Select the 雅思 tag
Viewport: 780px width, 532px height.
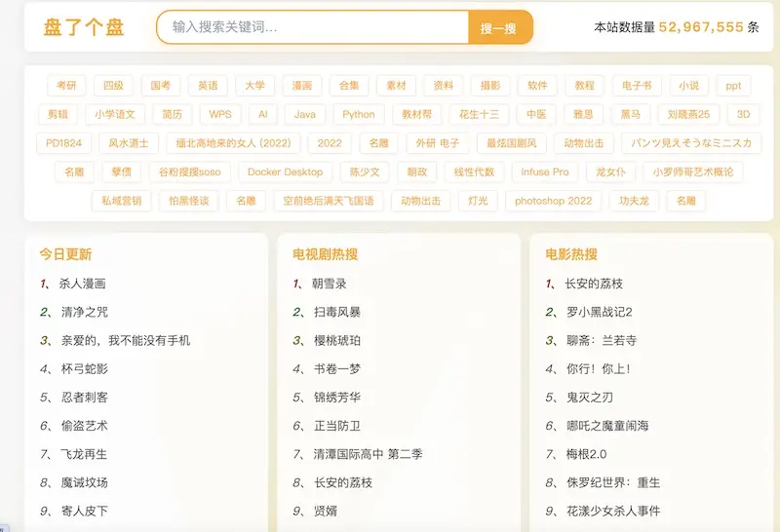(583, 114)
